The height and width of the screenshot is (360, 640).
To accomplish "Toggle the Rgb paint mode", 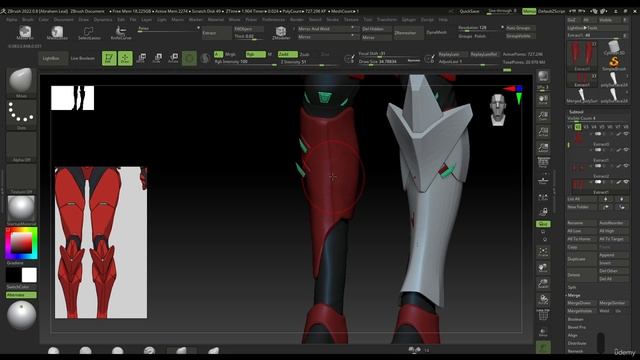I will pyautogui.click(x=256, y=54).
